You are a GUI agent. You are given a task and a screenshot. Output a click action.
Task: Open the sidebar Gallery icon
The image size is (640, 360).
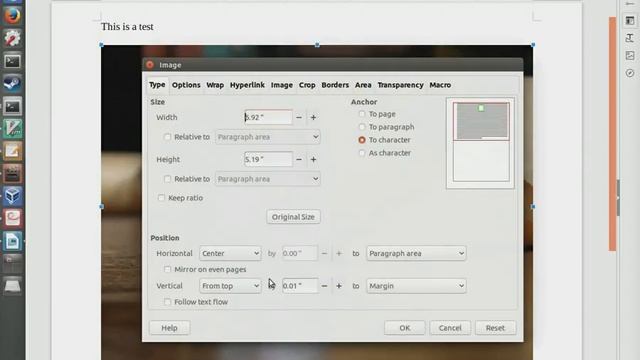(x=630, y=56)
